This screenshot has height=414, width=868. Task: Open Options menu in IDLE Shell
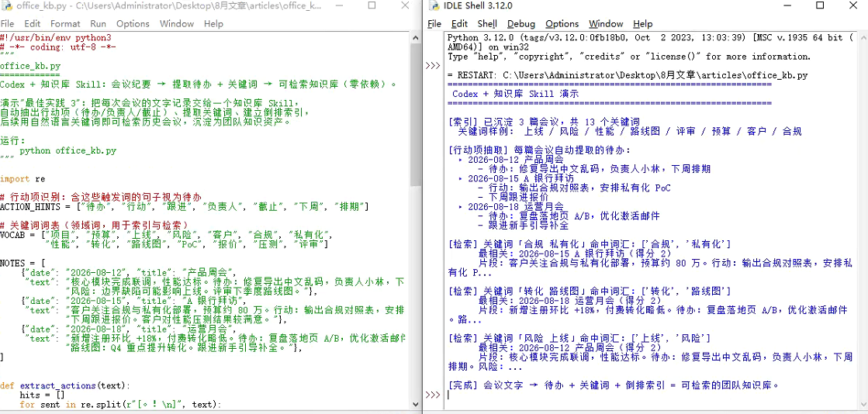click(x=562, y=24)
